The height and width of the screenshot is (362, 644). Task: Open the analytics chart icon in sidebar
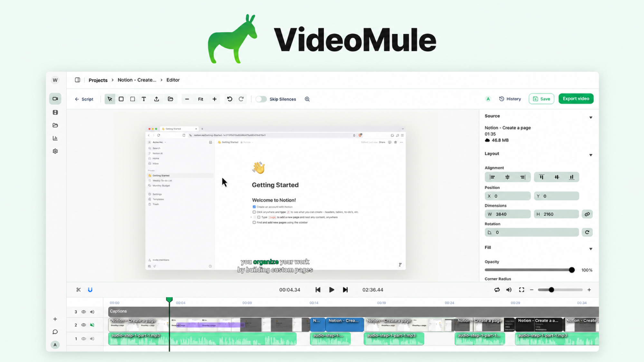pos(55,138)
